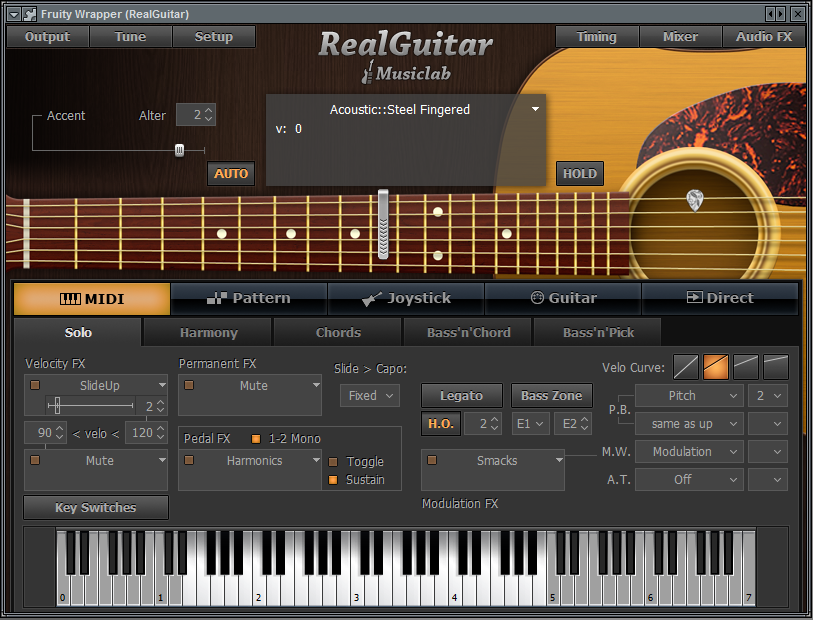Switch to the Harmony tab

pyautogui.click(x=208, y=332)
